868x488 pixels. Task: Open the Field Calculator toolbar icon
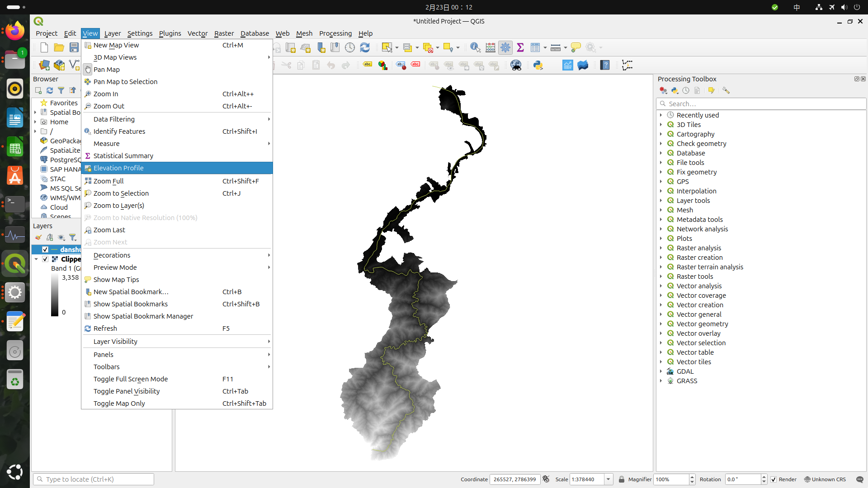point(491,47)
